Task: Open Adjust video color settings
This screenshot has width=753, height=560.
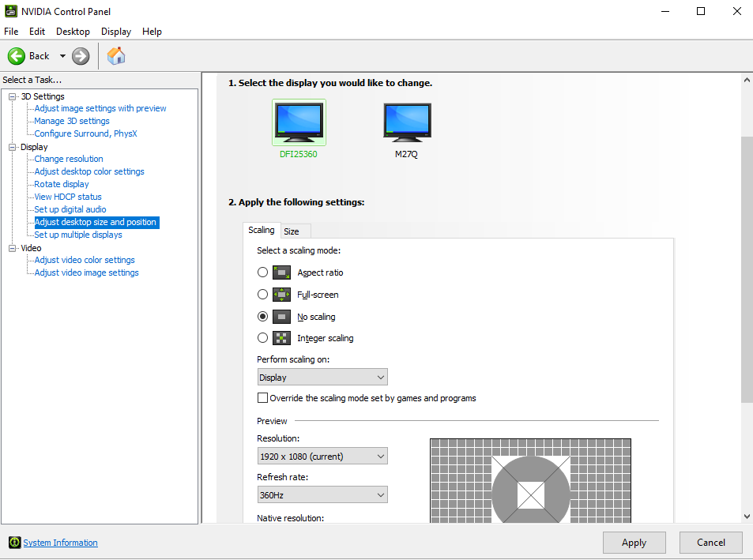Action: (x=85, y=260)
